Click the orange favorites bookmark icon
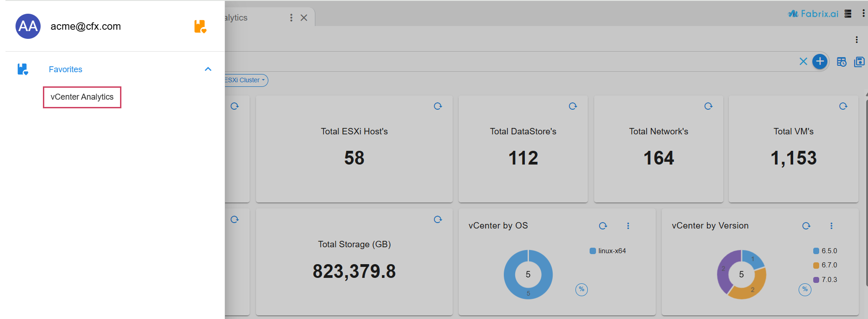Image resolution: width=868 pixels, height=319 pixels. pyautogui.click(x=200, y=27)
